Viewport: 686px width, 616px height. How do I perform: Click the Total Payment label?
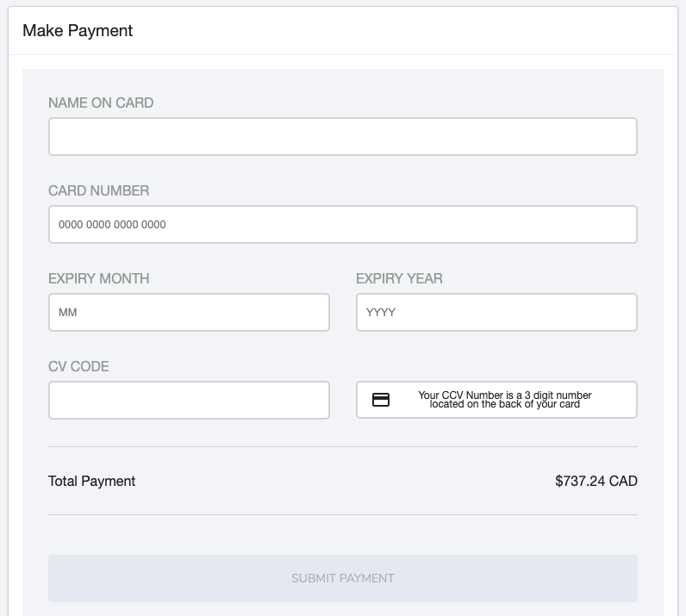92,481
